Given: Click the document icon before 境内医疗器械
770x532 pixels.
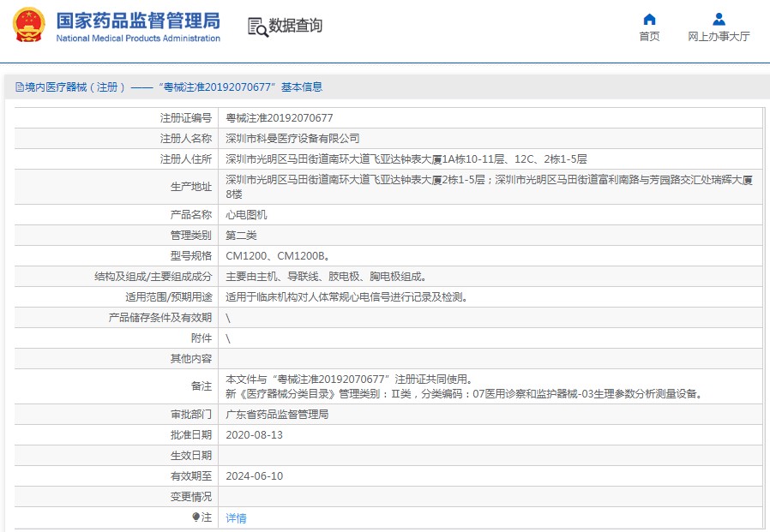Looking at the screenshot, I should [19, 87].
